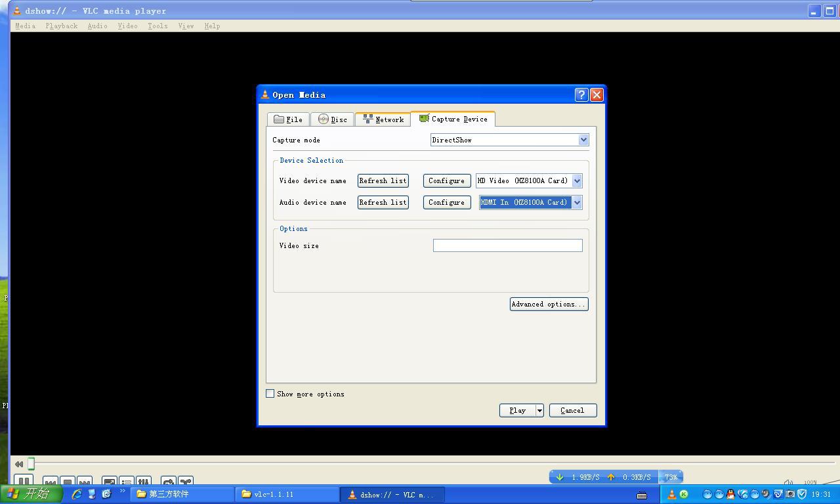The height and width of the screenshot is (504, 840).
Task: Open the Help menu
Action: pyautogui.click(x=212, y=26)
